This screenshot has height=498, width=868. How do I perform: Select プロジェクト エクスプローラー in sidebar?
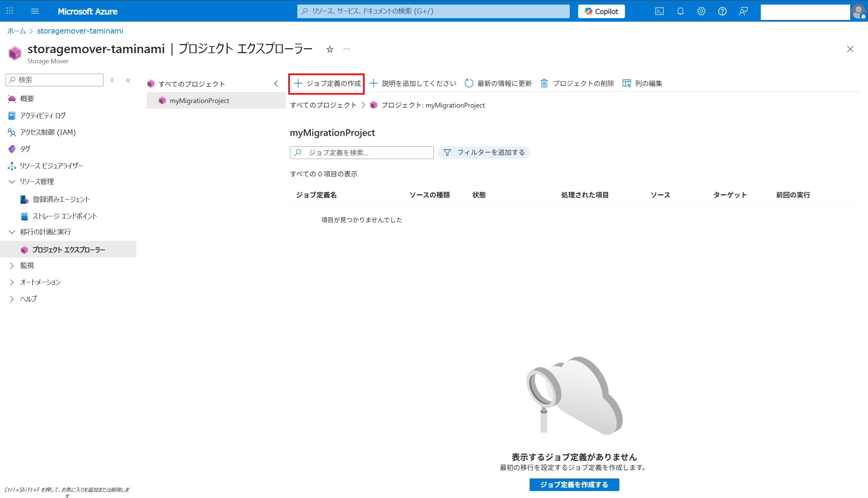point(68,250)
